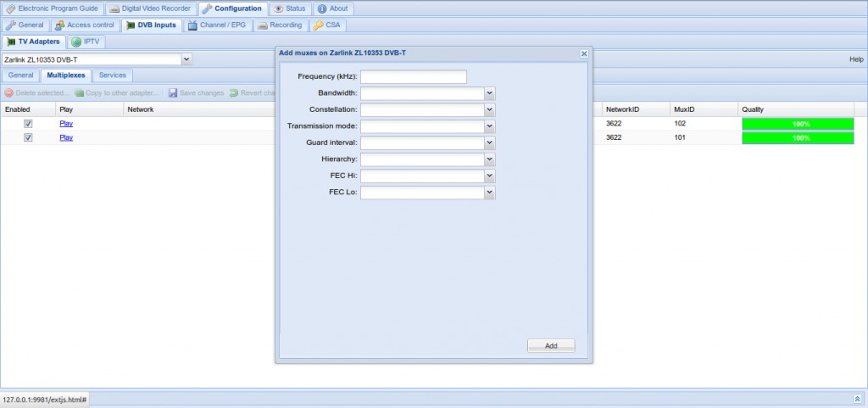Sort by the Network column header
This screenshot has height=408, width=868.
pos(199,109)
